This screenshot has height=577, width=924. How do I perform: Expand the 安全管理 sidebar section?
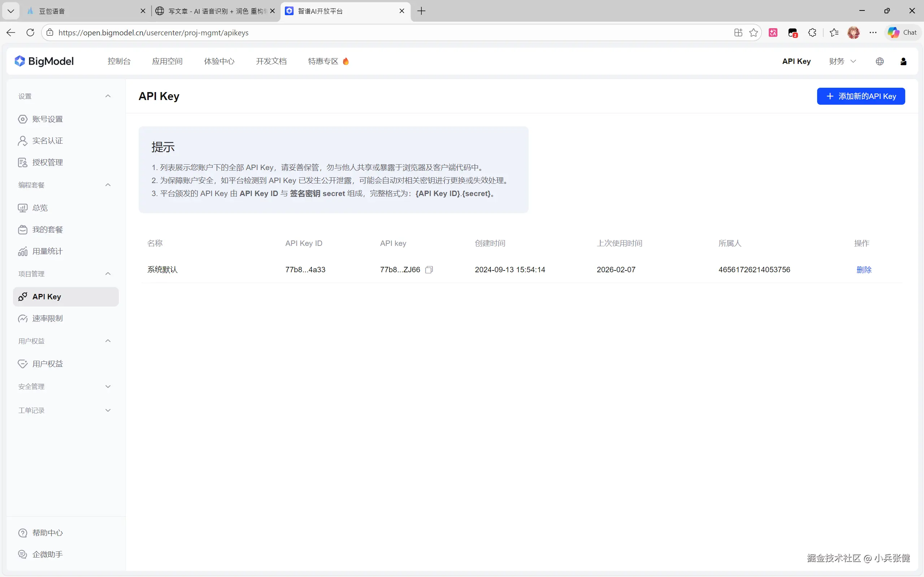point(108,387)
